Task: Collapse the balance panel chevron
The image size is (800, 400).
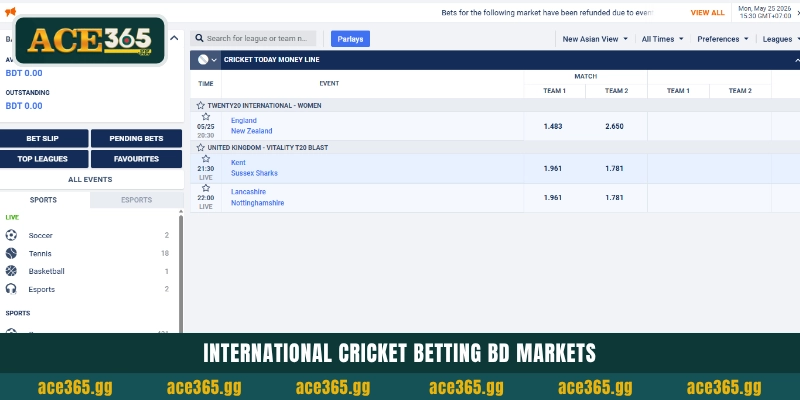Action: click(x=174, y=38)
